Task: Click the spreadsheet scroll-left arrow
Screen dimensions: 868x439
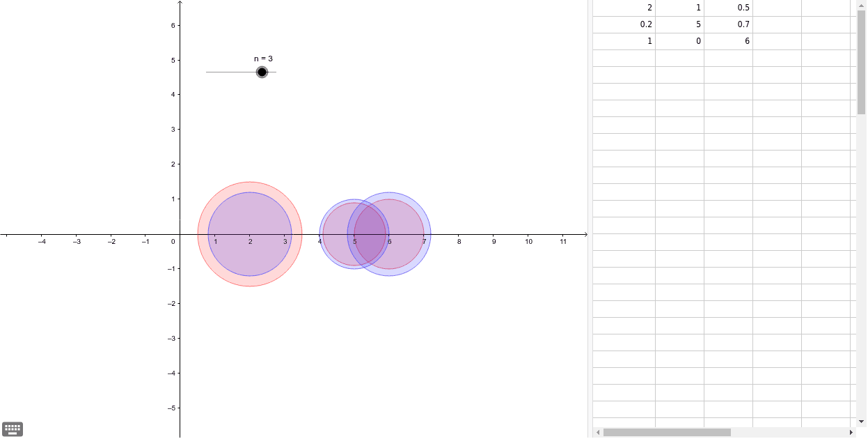Action: click(x=597, y=432)
